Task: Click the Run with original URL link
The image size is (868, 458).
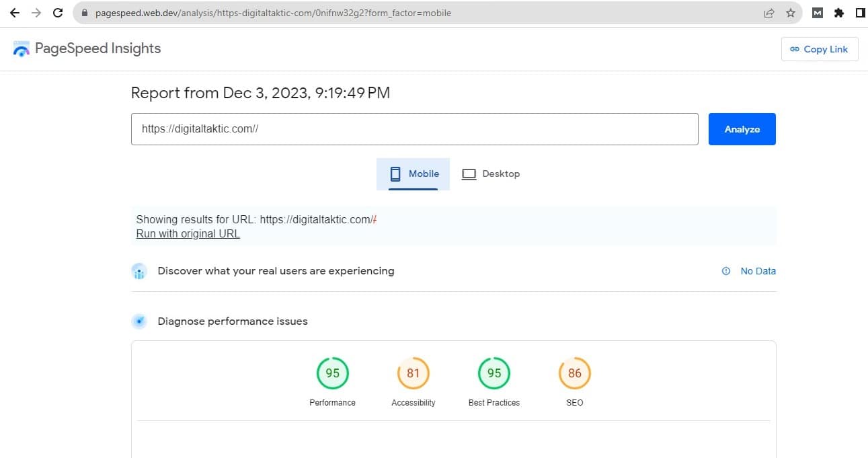Action: pyautogui.click(x=188, y=234)
